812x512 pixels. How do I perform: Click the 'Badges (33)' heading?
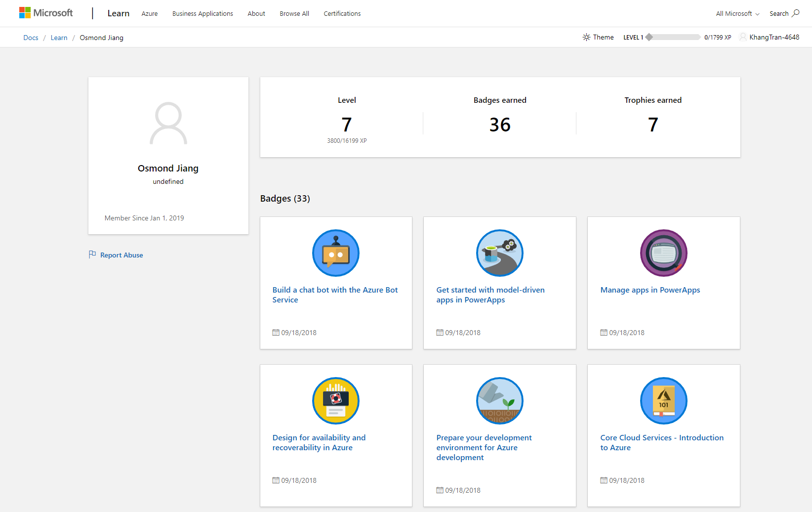pos(285,199)
